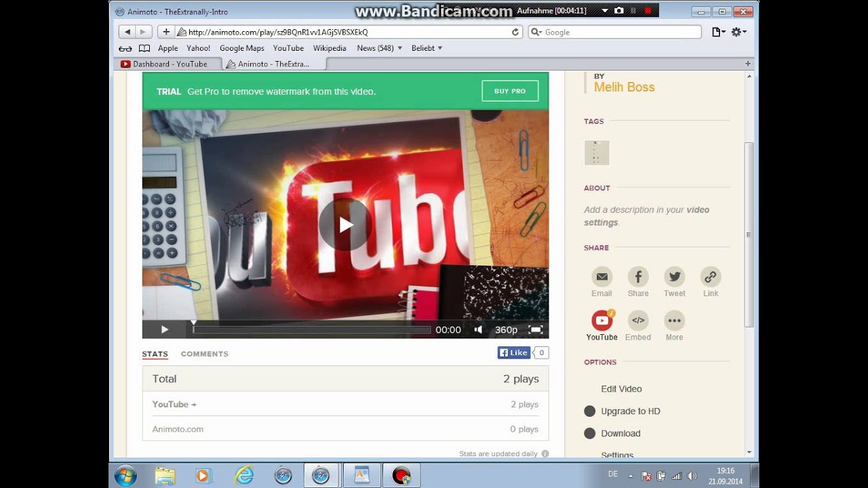Expand the News (548) bookmark folder
Screen dimensions: 868x488
[380, 48]
